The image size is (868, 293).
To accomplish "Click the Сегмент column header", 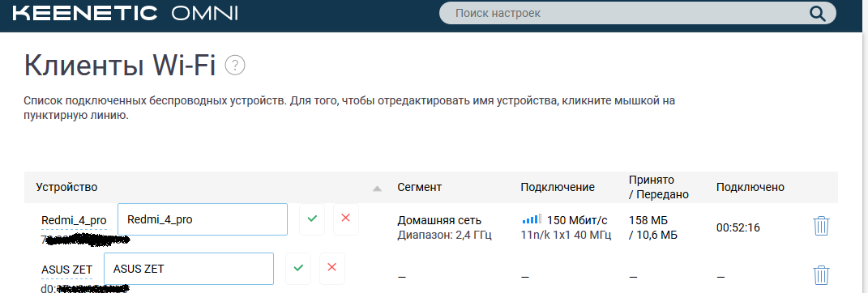I will [419, 188].
